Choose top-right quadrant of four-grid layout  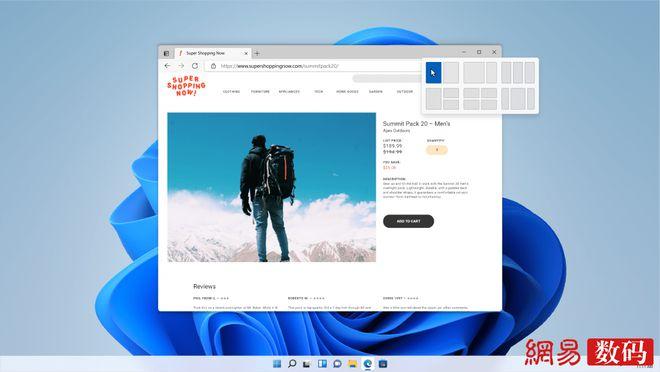[x=489, y=93]
